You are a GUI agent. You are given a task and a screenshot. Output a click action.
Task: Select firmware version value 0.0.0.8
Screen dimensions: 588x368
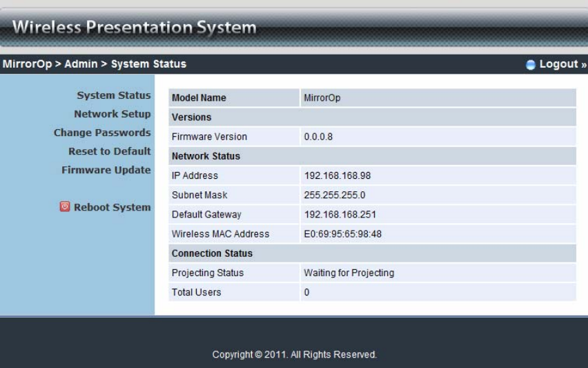pyautogui.click(x=318, y=137)
